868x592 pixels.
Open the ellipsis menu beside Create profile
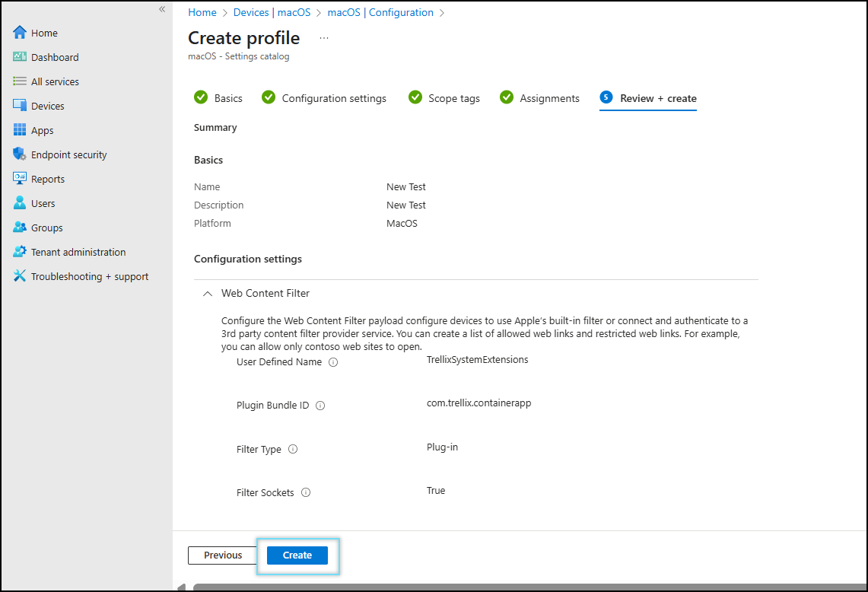(324, 38)
